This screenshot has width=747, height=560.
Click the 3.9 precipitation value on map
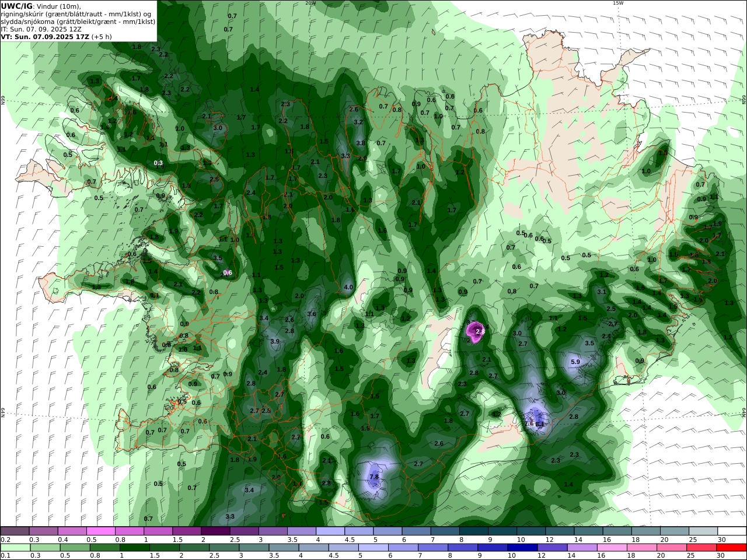click(275, 341)
